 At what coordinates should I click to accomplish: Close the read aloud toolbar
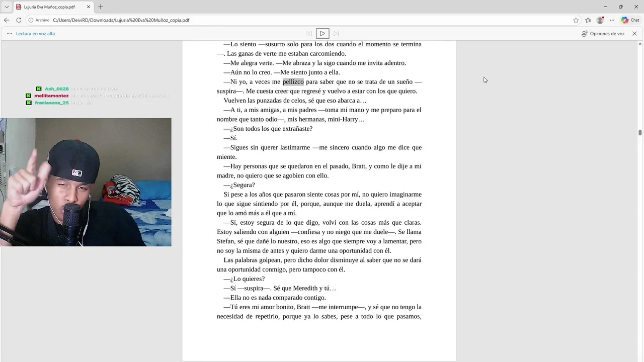point(634,34)
